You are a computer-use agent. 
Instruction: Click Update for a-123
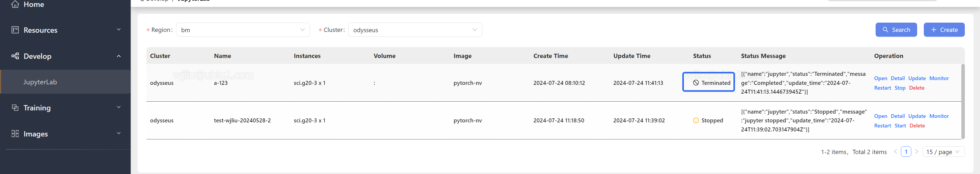pos(917,78)
